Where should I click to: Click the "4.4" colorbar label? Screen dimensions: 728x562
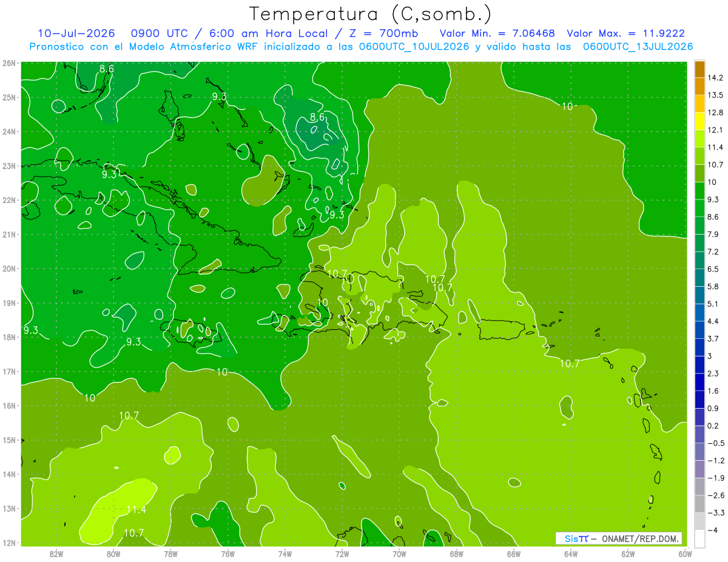click(714, 321)
